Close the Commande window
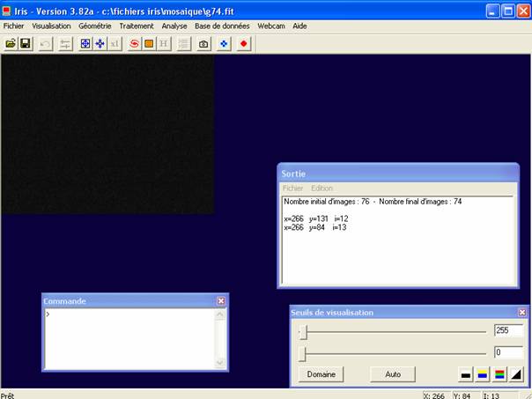 coord(221,301)
